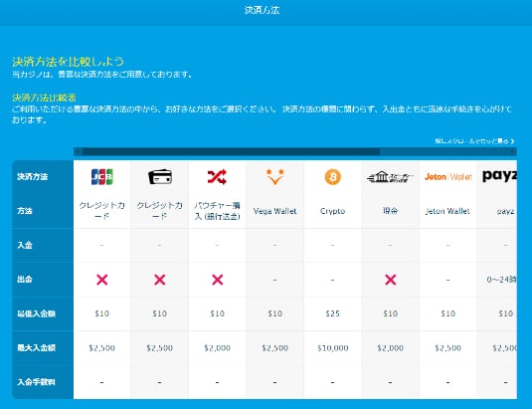Click the Crypto method label
The image size is (532, 409).
332,211
